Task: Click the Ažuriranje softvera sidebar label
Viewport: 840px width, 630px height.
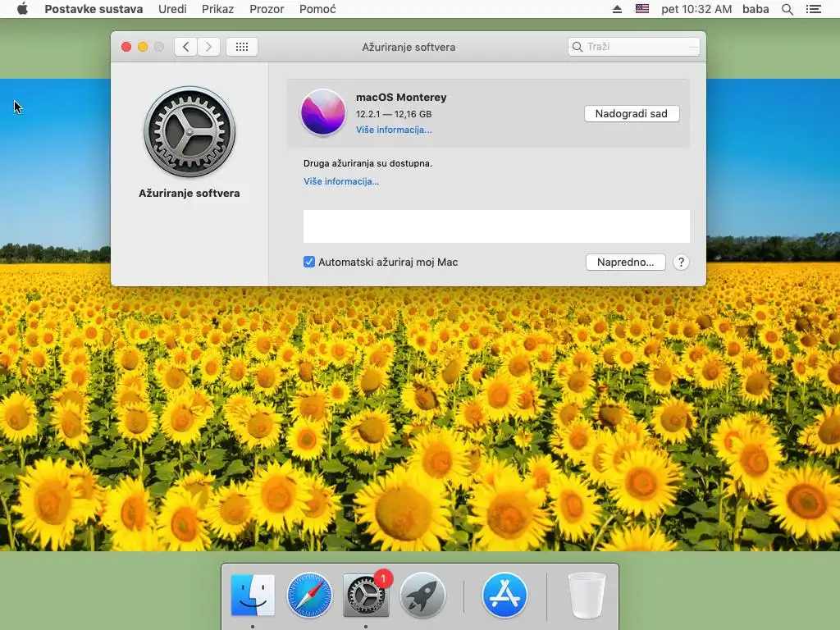Action: coord(189,193)
